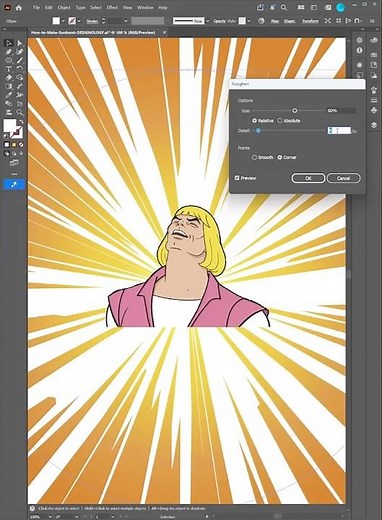Image resolution: width=382 pixels, height=520 pixels.
Task: Toggle the Preview checkbox
Action: [x=237, y=178]
